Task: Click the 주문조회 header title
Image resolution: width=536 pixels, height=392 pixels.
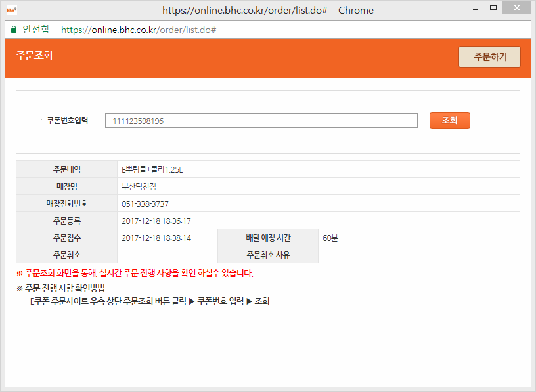Action: [34, 55]
